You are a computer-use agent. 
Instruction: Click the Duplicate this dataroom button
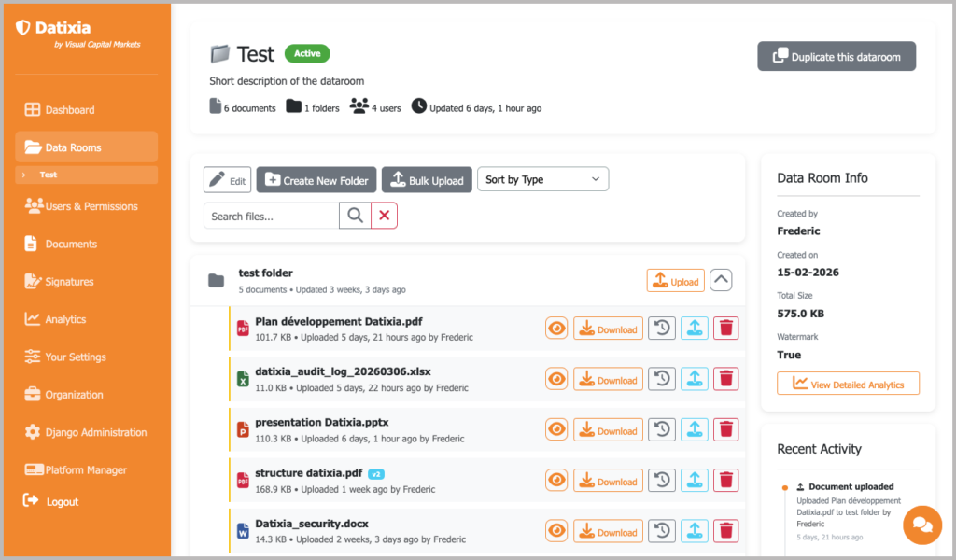[836, 57]
